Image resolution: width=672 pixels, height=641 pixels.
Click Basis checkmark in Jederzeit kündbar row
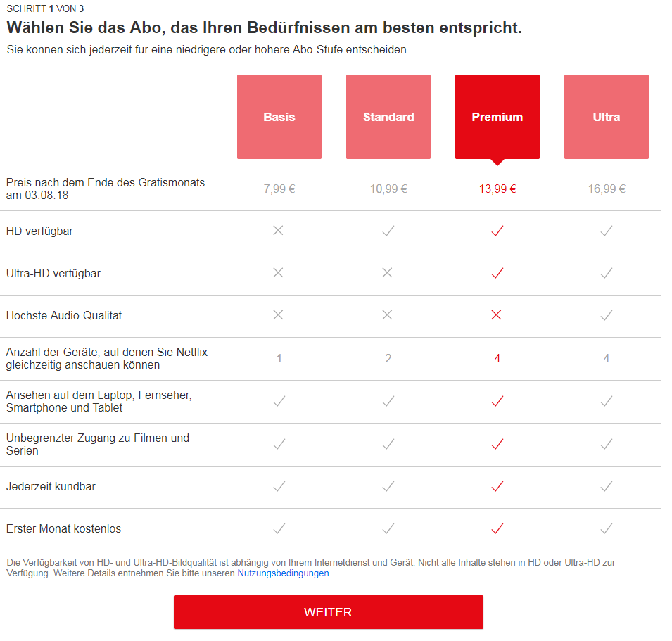click(x=279, y=486)
